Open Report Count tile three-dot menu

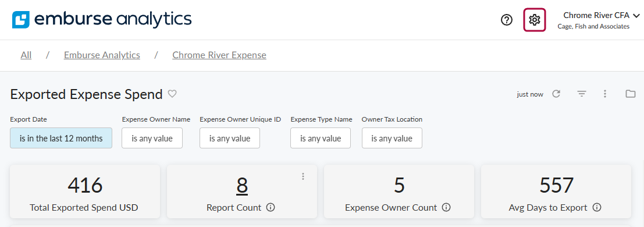point(303,176)
